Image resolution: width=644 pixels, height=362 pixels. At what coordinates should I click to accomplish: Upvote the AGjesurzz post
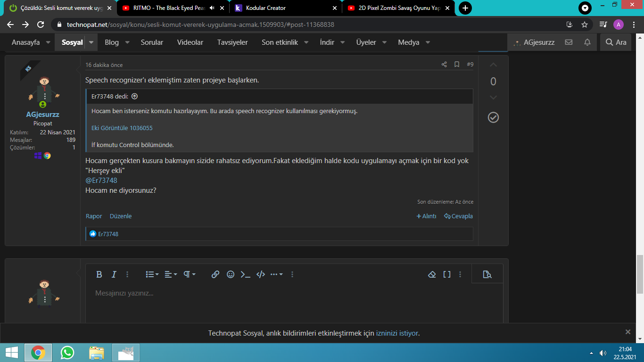pyautogui.click(x=493, y=65)
